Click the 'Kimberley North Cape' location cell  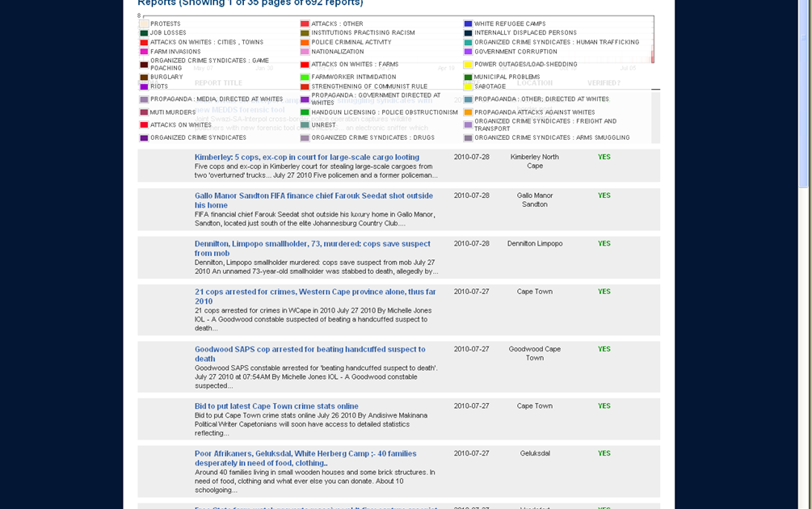tap(534, 161)
